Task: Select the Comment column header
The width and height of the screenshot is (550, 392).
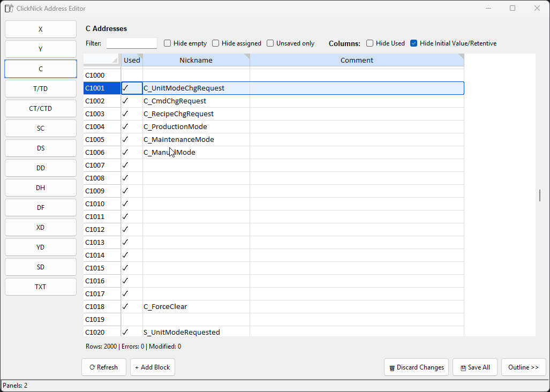Action: click(x=357, y=60)
